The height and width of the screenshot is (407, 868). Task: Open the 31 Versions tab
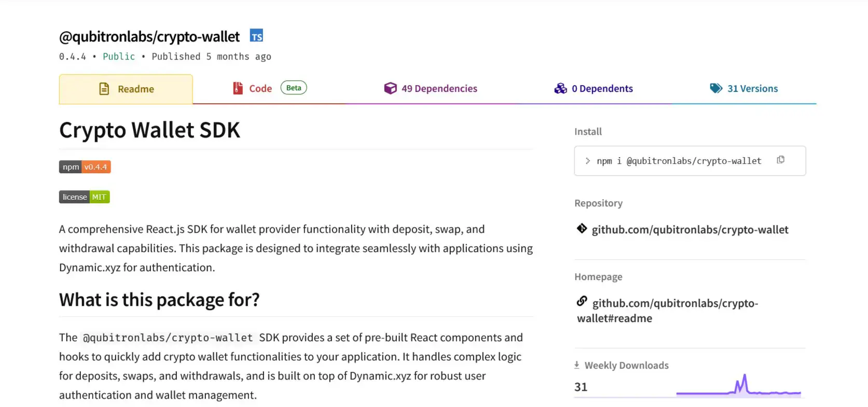coord(744,89)
